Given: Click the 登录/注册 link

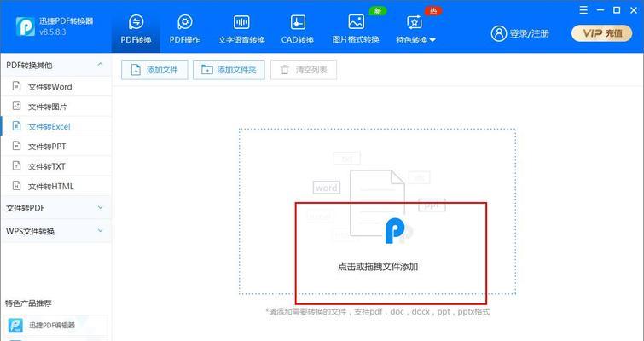Looking at the screenshot, I should [x=530, y=33].
